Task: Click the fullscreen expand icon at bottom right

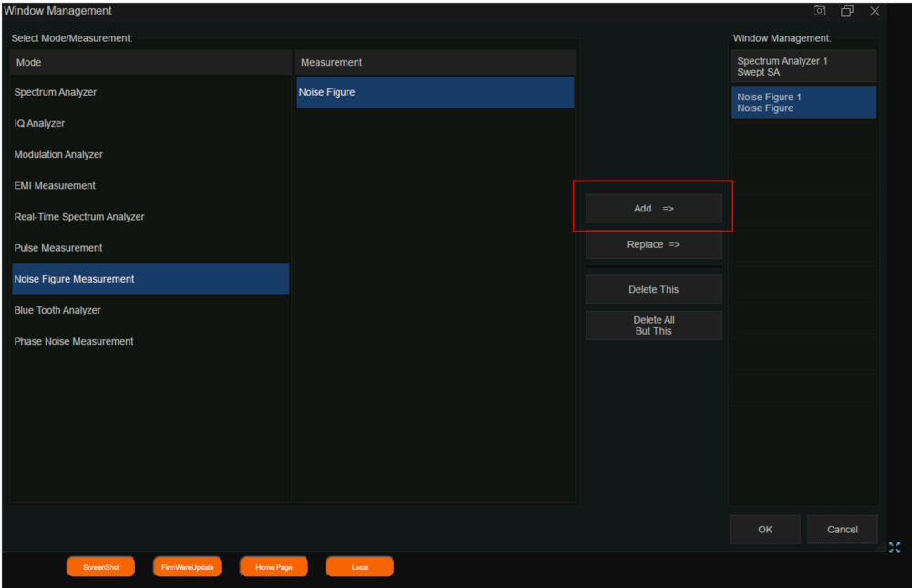Action: [894, 547]
